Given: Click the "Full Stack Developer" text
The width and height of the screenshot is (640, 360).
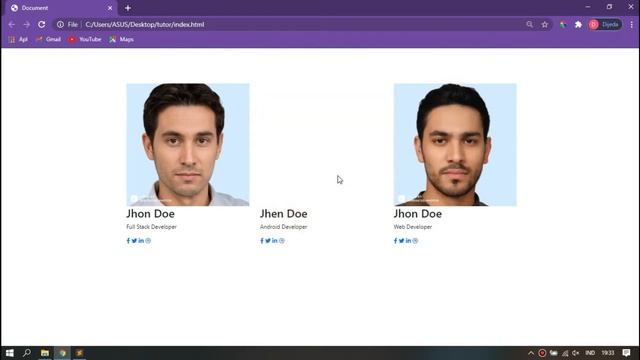Looking at the screenshot, I should point(151,227).
